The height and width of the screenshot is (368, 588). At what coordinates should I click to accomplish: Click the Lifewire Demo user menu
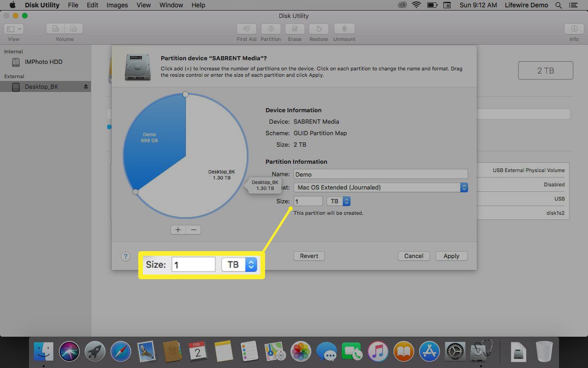526,5
